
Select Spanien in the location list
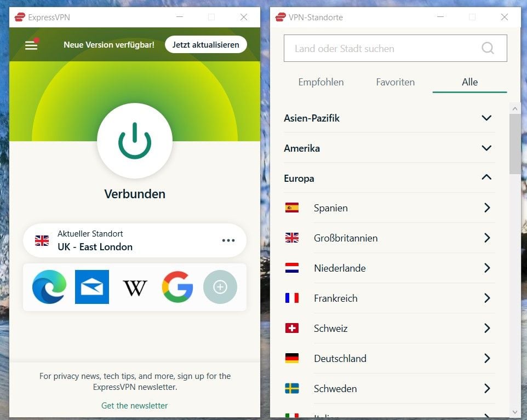click(x=389, y=208)
